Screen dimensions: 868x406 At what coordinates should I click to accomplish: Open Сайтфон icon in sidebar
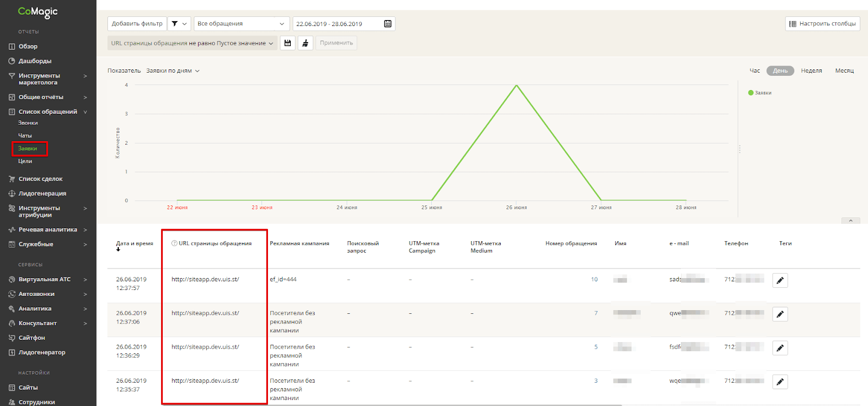point(11,338)
